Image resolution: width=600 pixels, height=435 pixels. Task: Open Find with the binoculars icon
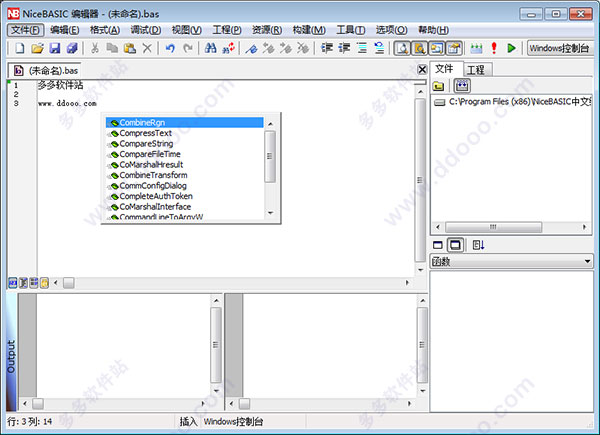coord(210,48)
